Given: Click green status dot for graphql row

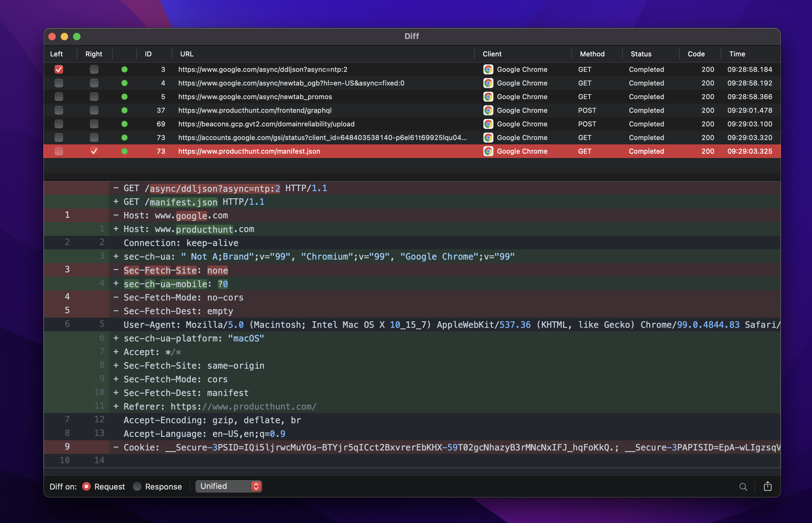Looking at the screenshot, I should click(x=124, y=110).
